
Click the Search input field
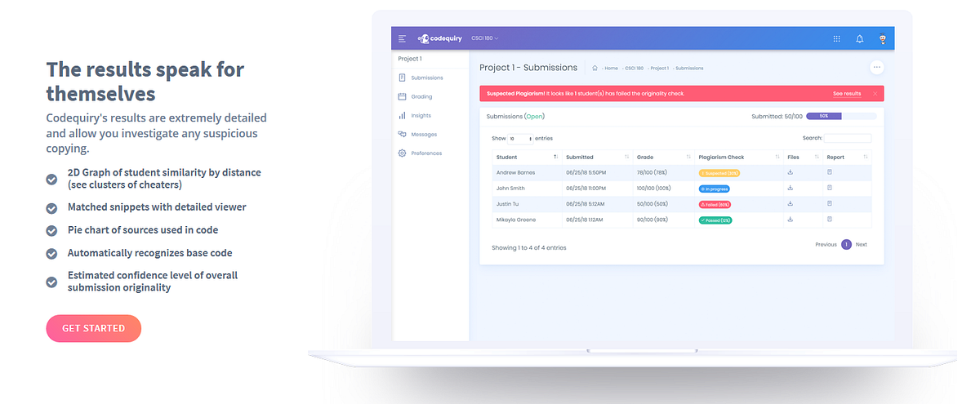(848, 139)
